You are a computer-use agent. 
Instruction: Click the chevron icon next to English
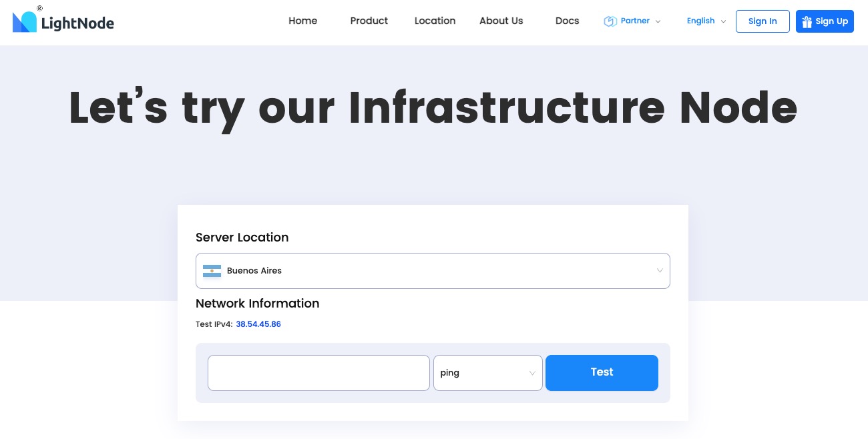723,21
